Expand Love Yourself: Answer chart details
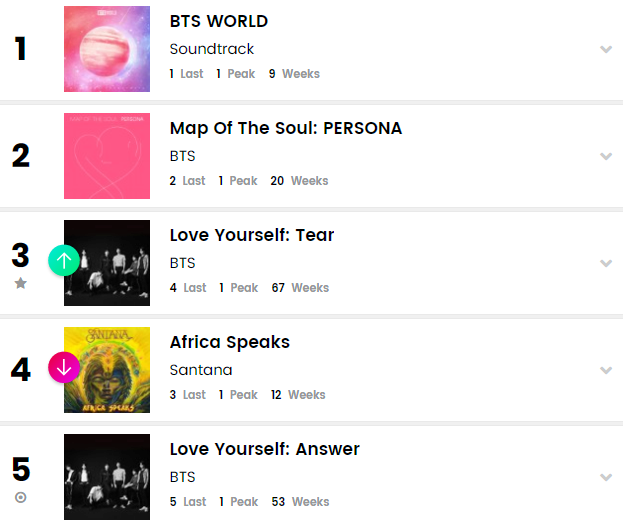The width and height of the screenshot is (623, 525). 605,477
